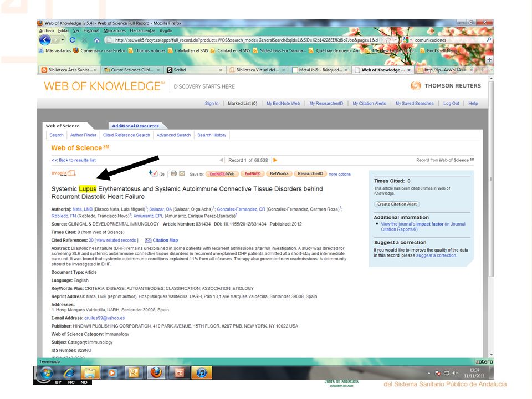Go back to results list
This screenshot has height=399, width=532.
pyautogui.click(x=74, y=160)
